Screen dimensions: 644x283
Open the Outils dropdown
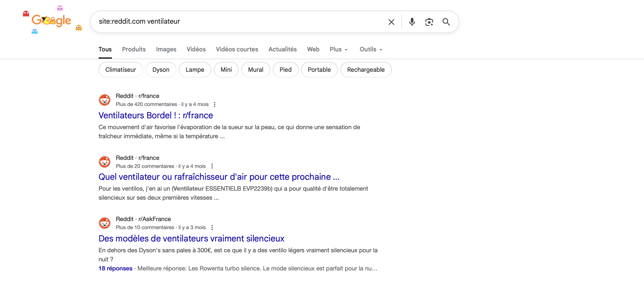pos(370,49)
